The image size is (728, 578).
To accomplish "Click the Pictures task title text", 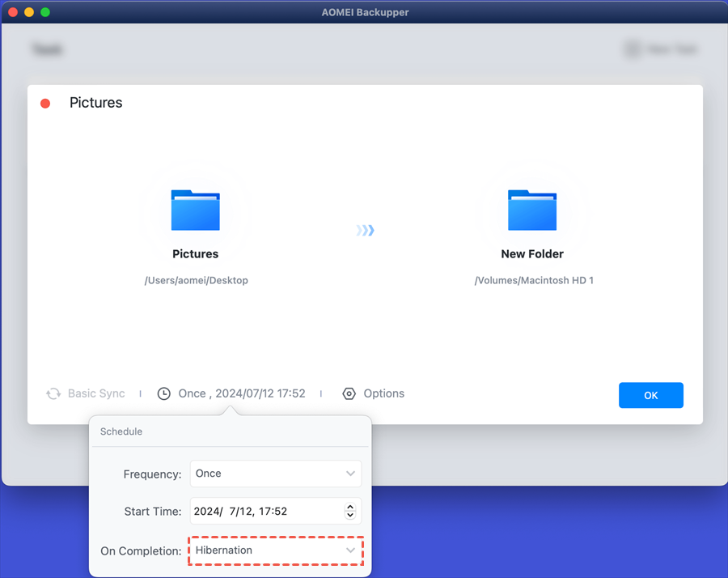I will click(x=96, y=103).
